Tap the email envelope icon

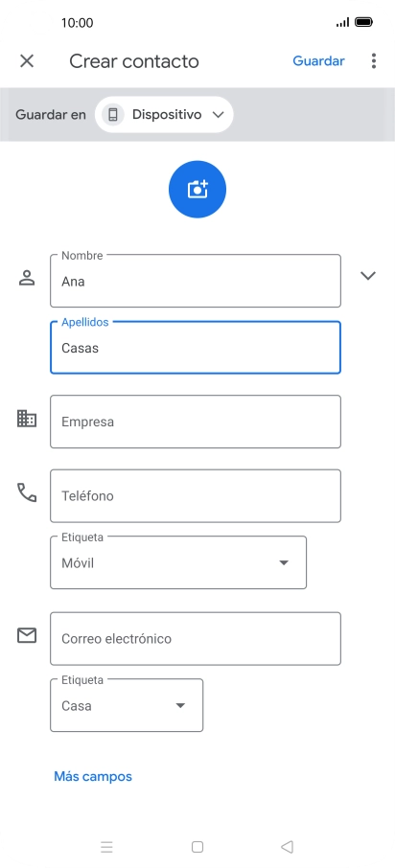[27, 635]
